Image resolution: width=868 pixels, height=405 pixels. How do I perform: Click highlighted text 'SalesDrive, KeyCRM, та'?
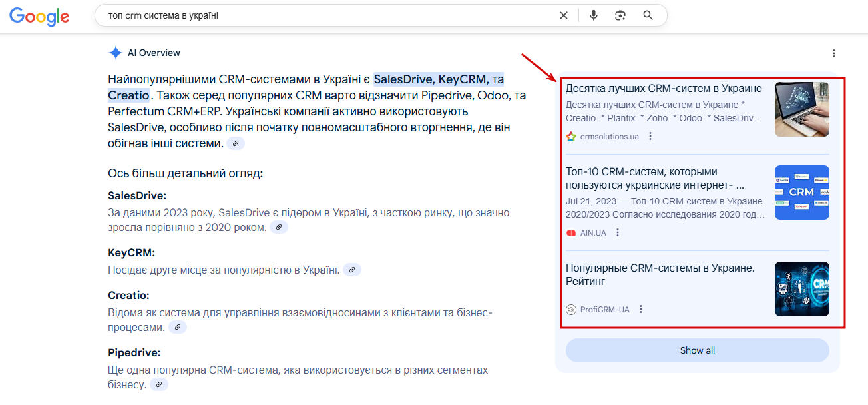pos(439,79)
